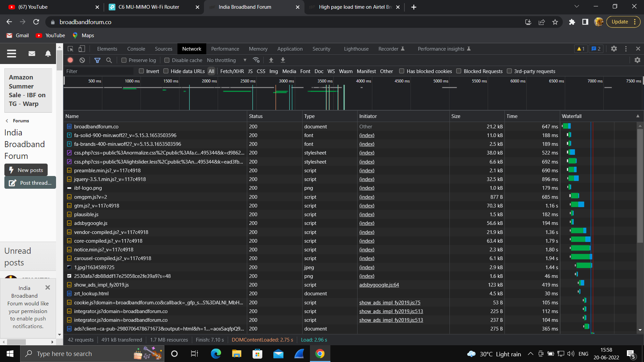
Task: Click the Waterfall column sort arrow
Action: pyautogui.click(x=638, y=116)
